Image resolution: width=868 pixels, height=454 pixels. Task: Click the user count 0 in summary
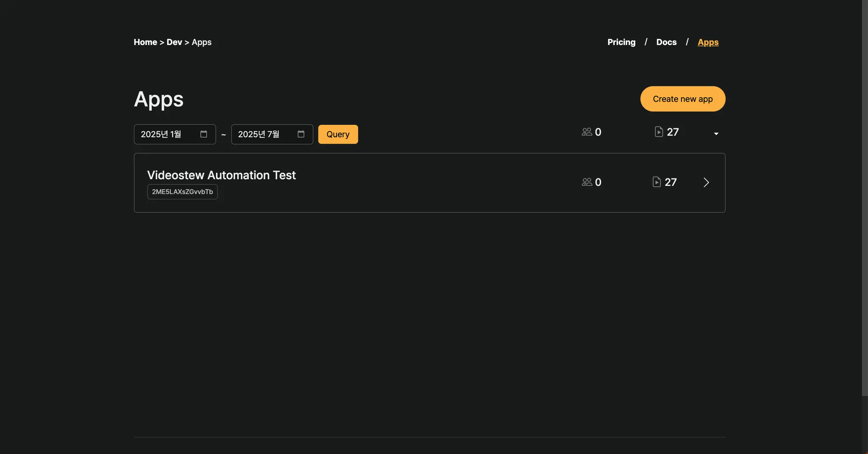click(598, 132)
